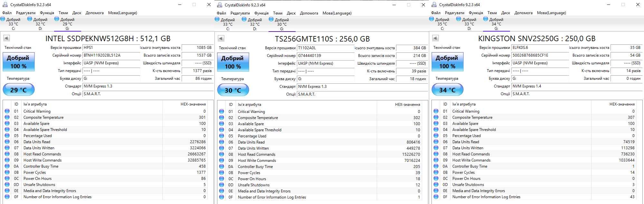The height and width of the screenshot is (204, 644).
Task: Click INTEL serial number field BTNH119202BL512A
Action: pyautogui.click(x=111, y=55)
